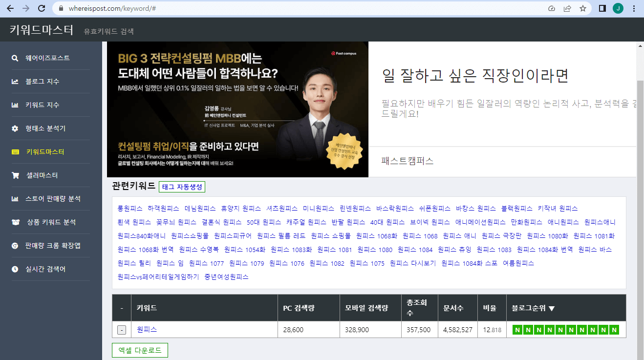
Task: Click the 원피스 다시보기 related keyword
Action: (x=413, y=263)
